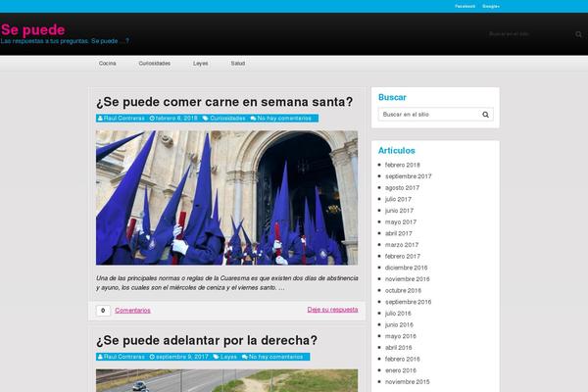This screenshot has height=392, width=588.
Task: Open julio 2017 archive
Action: pyautogui.click(x=398, y=199)
